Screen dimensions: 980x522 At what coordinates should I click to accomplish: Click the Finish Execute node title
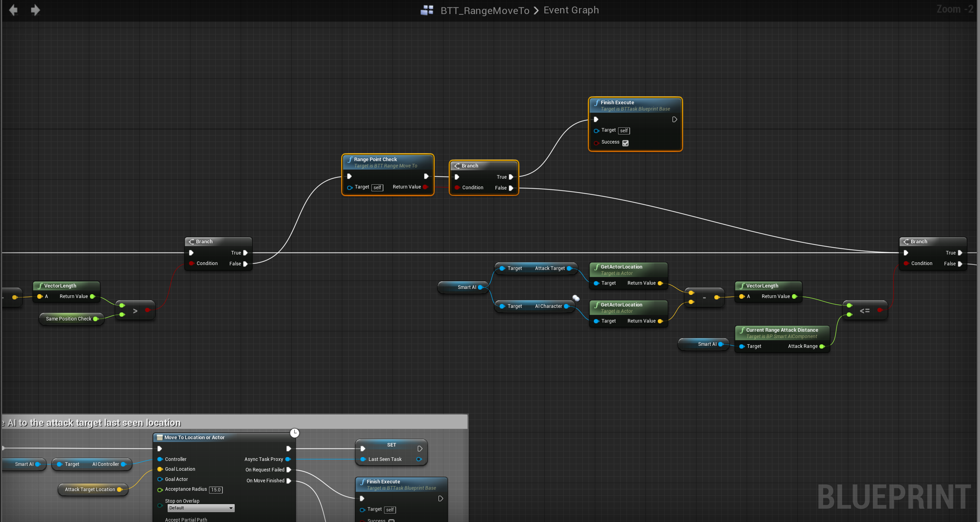coord(617,102)
